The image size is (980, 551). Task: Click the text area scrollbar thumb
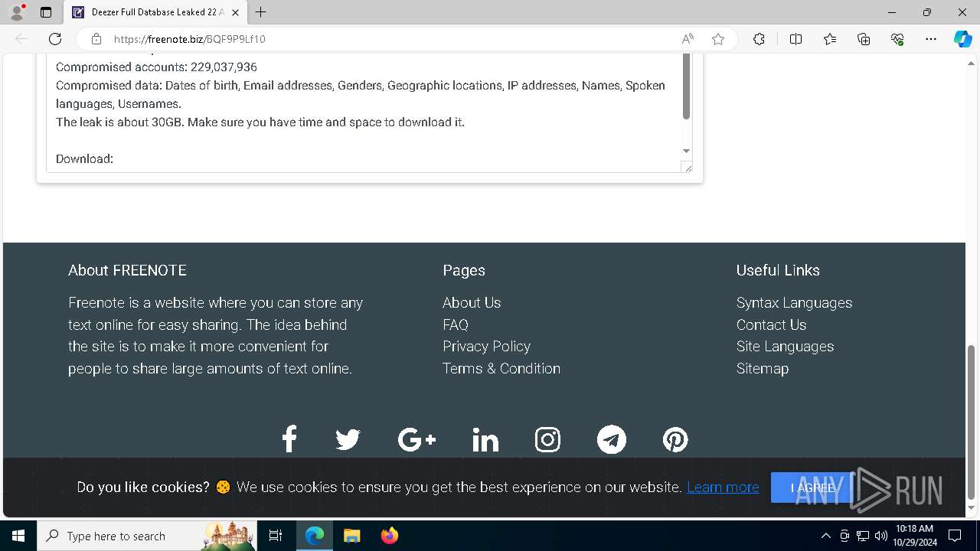point(686,86)
